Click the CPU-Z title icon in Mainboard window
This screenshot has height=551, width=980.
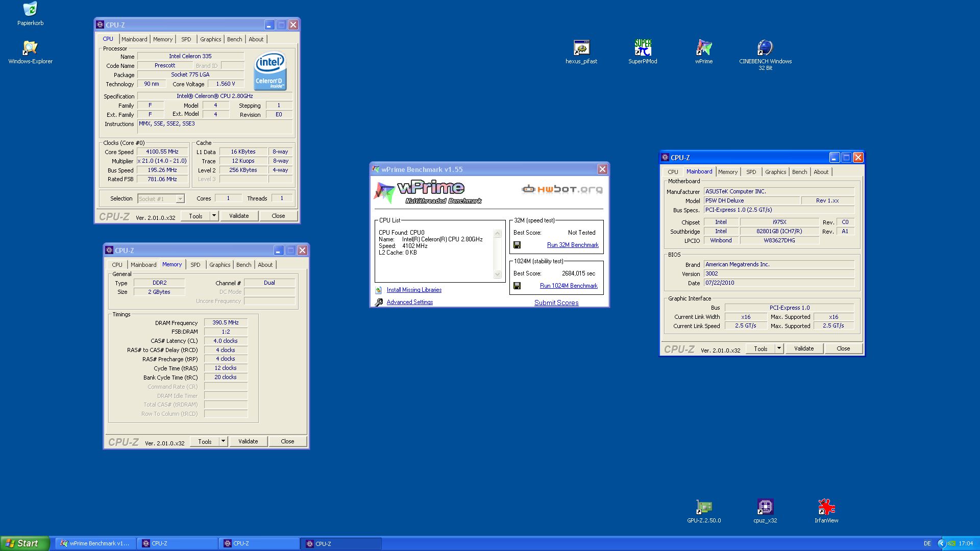[x=665, y=158]
